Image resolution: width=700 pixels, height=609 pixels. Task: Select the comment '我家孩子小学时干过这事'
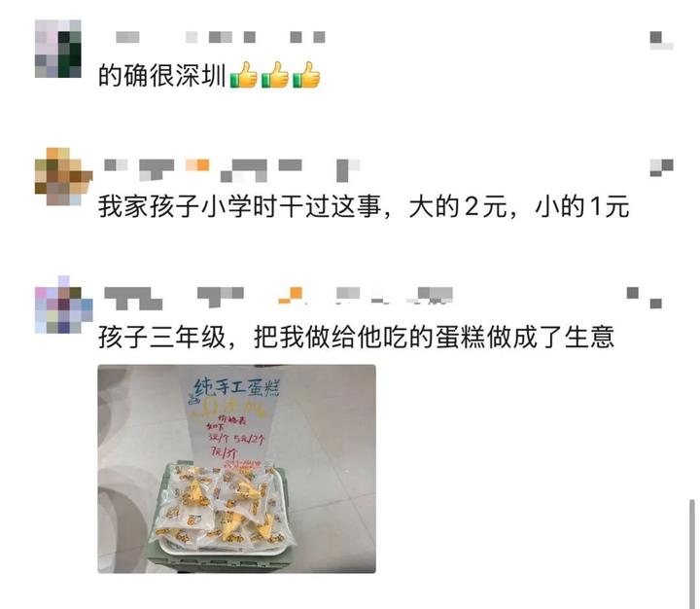(240, 206)
